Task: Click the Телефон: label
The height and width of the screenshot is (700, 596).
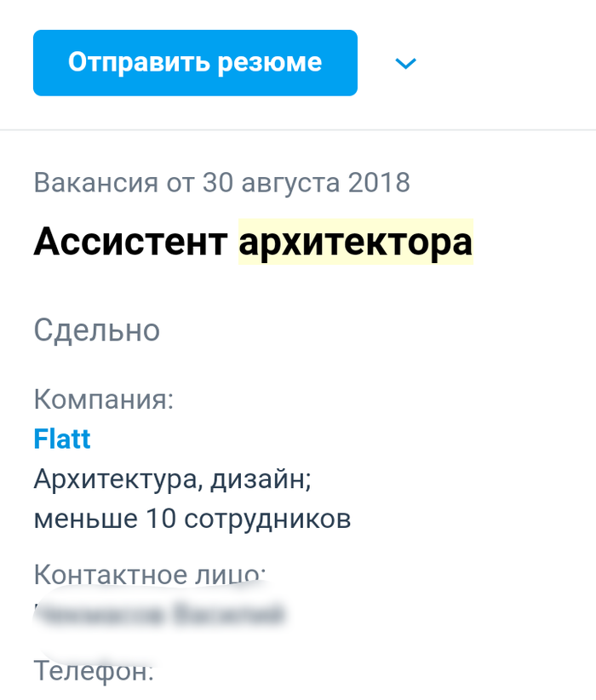Action: pyautogui.click(x=94, y=672)
